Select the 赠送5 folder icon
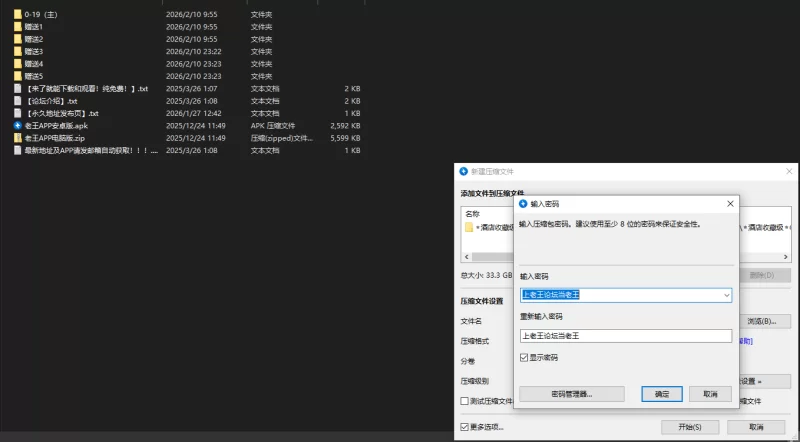This screenshot has width=800, height=442. pos(18,76)
